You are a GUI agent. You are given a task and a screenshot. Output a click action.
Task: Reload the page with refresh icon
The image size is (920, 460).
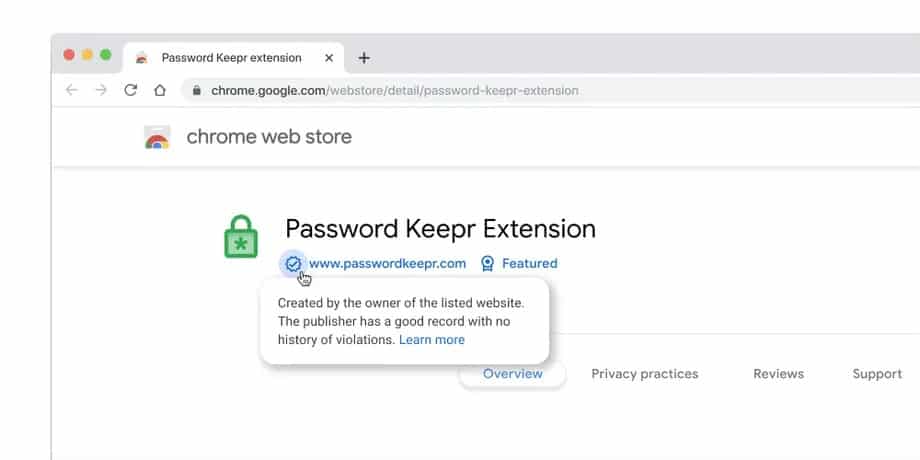click(x=130, y=90)
